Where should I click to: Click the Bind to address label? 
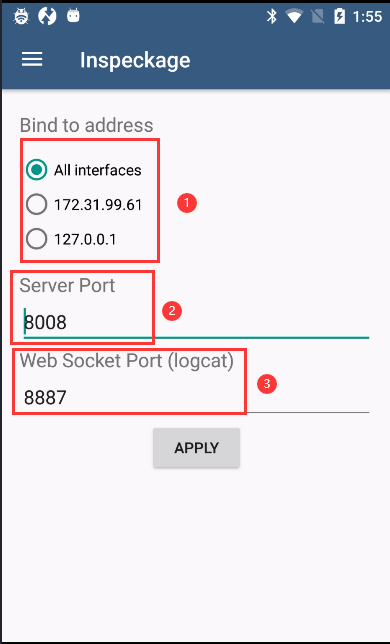coord(87,125)
